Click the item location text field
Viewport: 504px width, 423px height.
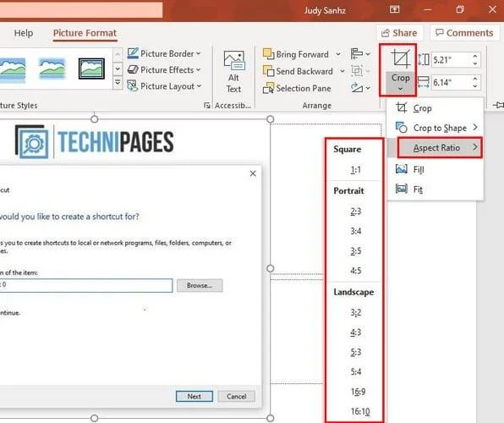(x=85, y=285)
